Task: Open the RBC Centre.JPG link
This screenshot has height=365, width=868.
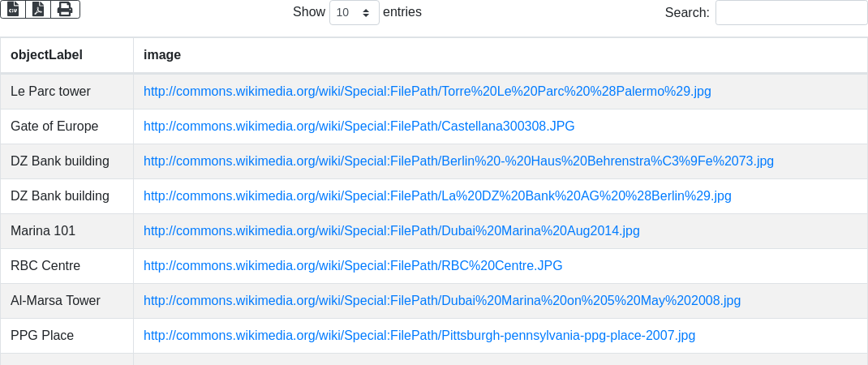Action: click(x=353, y=266)
